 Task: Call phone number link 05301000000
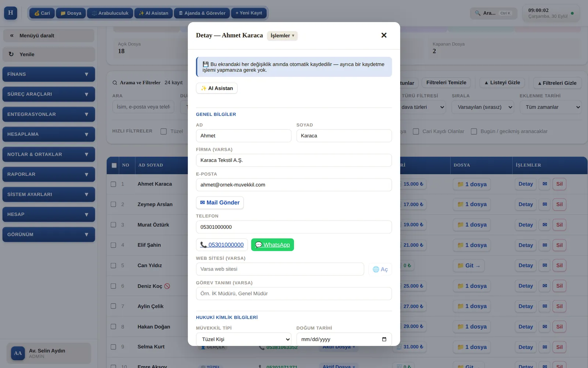click(x=222, y=245)
